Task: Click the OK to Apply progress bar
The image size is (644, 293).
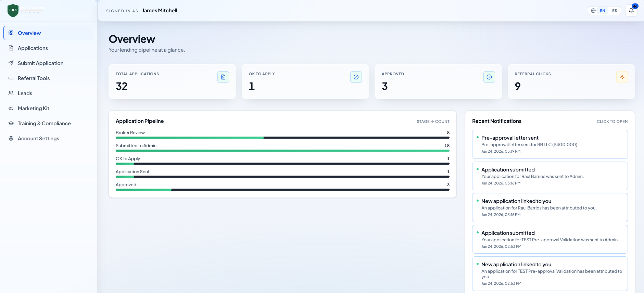Action: click(x=282, y=164)
